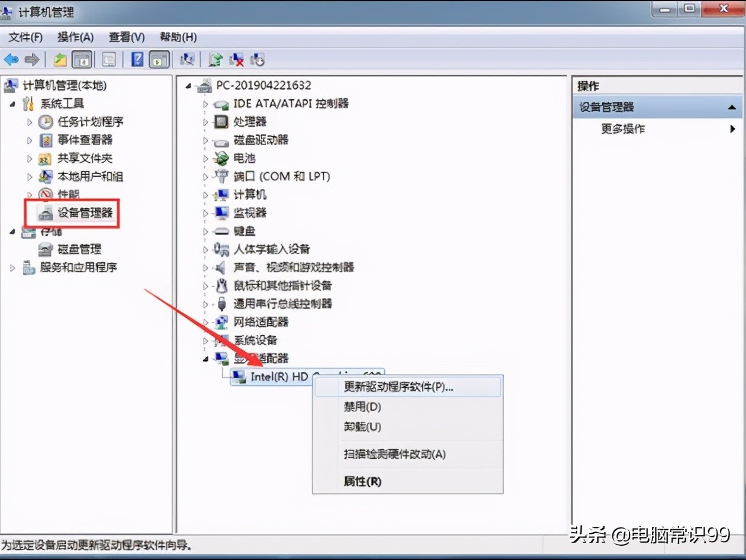Expand 服务和应用程序 in left tree
Viewport: 746px width, 560px height.
(x=12, y=268)
